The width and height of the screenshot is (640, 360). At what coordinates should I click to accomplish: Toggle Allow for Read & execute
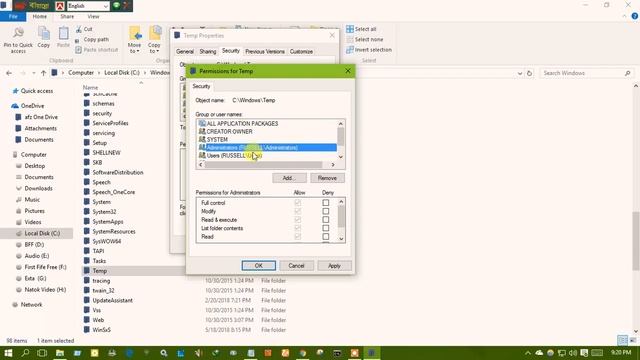tap(298, 220)
